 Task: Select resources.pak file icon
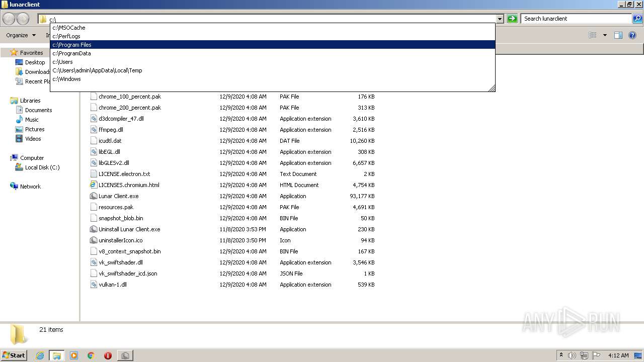point(94,207)
